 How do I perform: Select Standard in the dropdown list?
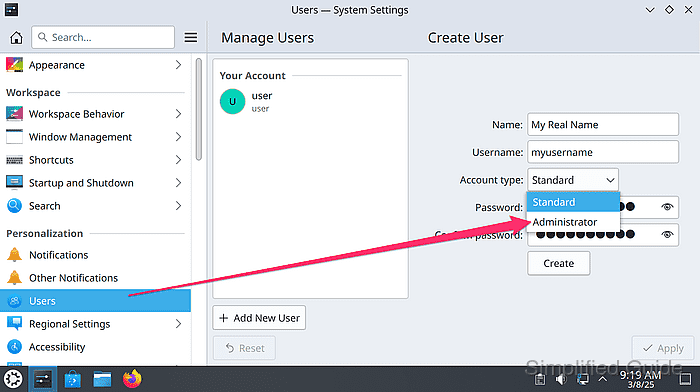point(573,202)
